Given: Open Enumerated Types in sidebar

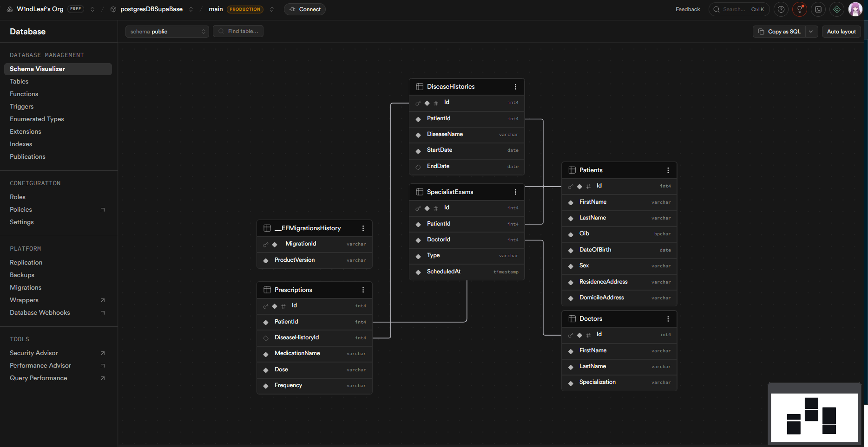Looking at the screenshot, I should click(x=37, y=119).
